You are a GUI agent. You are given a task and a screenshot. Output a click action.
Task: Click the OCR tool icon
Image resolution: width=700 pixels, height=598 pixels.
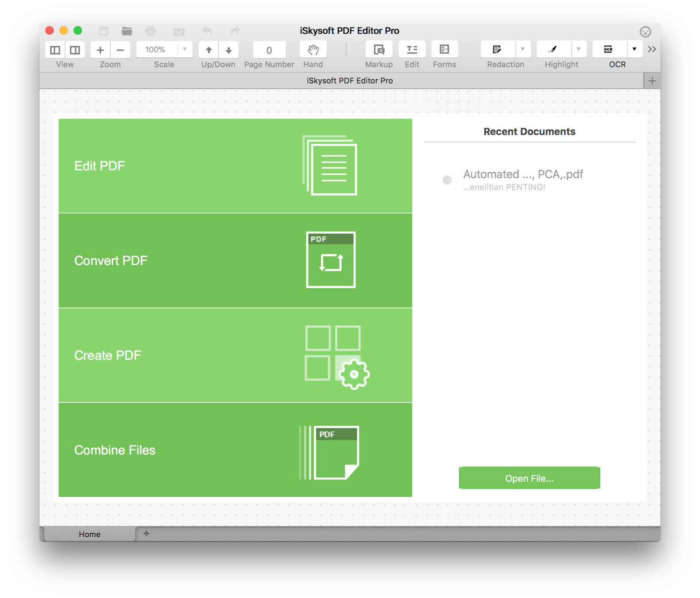coord(609,49)
